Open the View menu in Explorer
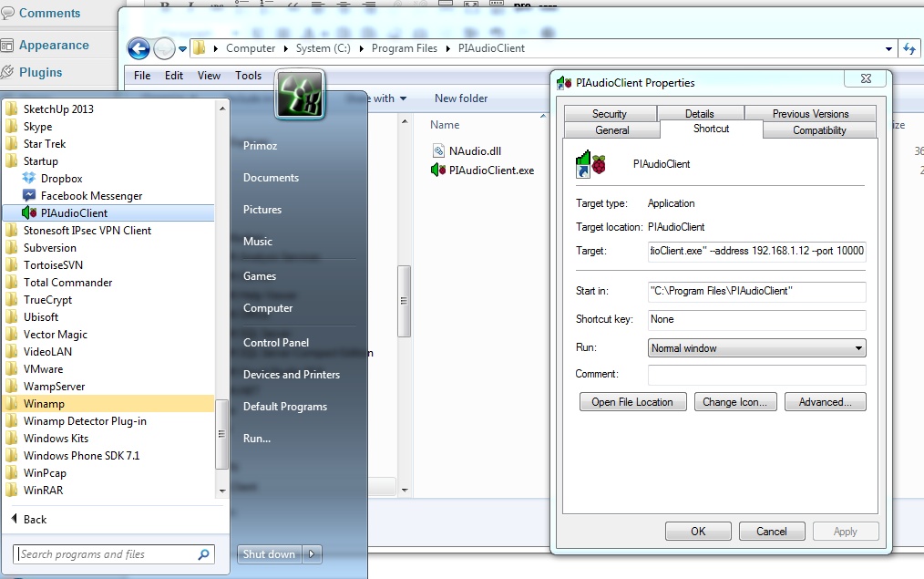The image size is (924, 579). [209, 76]
